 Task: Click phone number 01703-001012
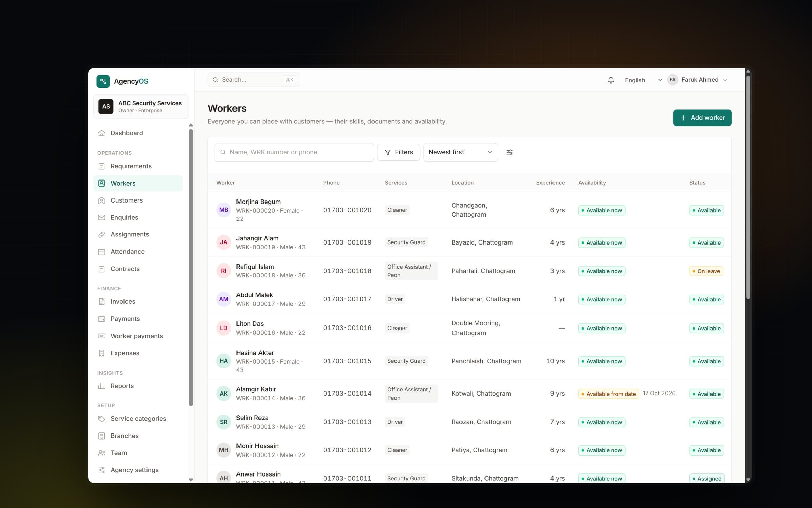click(x=347, y=450)
